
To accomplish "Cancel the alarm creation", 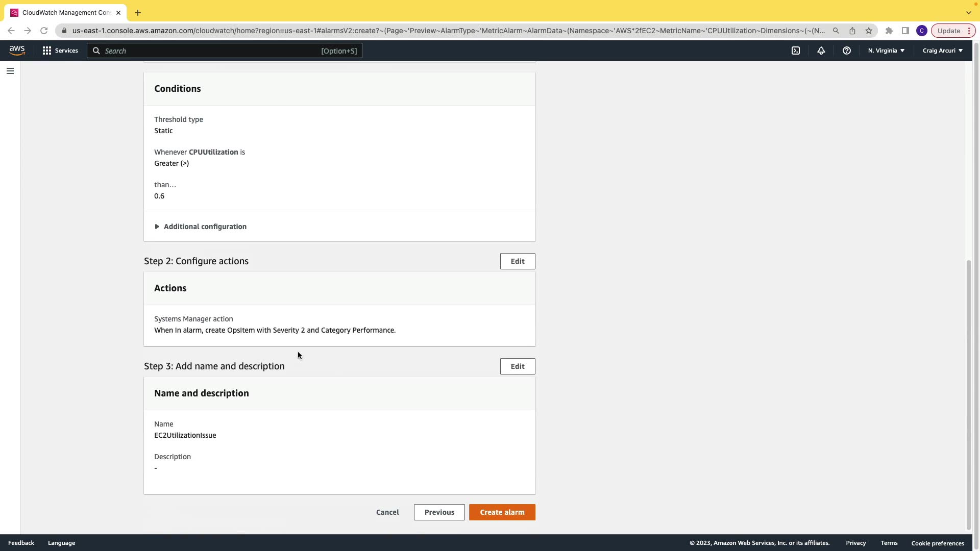I will point(387,512).
